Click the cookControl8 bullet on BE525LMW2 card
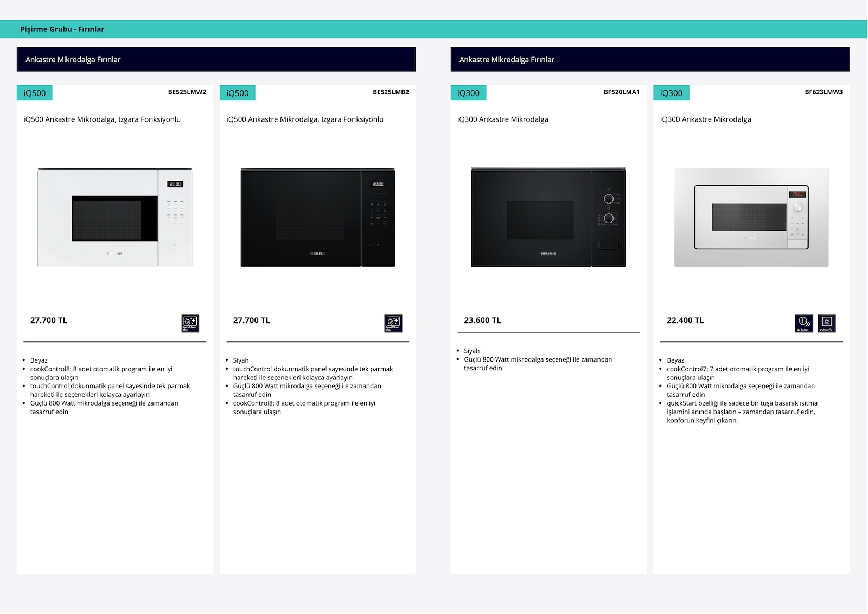The image size is (868, 614). tap(101, 374)
